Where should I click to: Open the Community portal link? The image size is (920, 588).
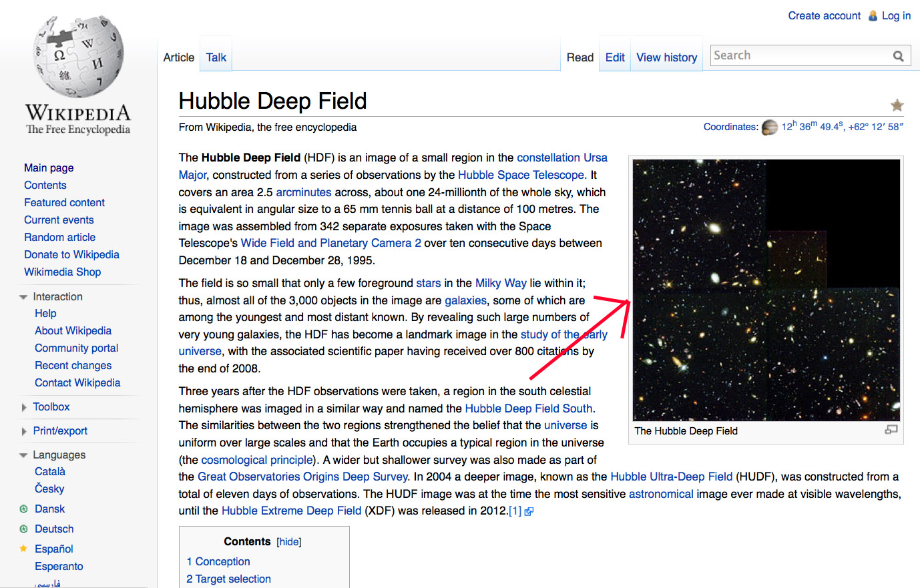click(x=76, y=348)
